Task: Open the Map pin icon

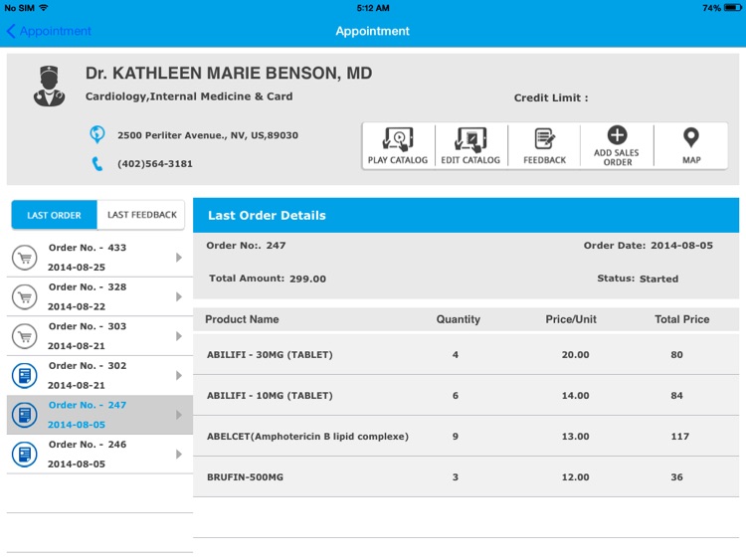Action: coord(691,138)
